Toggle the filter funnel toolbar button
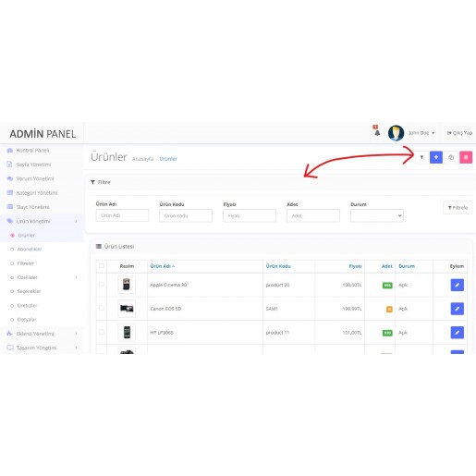 coord(421,157)
